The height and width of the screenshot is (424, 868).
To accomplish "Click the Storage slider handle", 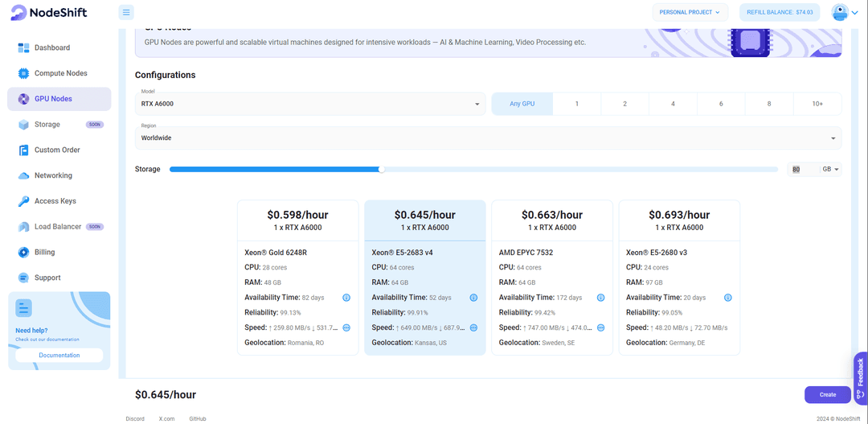I will pyautogui.click(x=382, y=169).
